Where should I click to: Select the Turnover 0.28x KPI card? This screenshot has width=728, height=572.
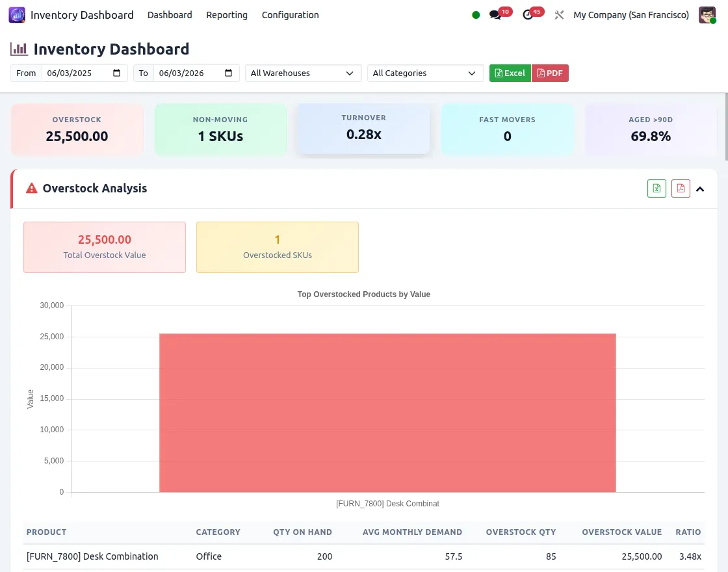363,129
